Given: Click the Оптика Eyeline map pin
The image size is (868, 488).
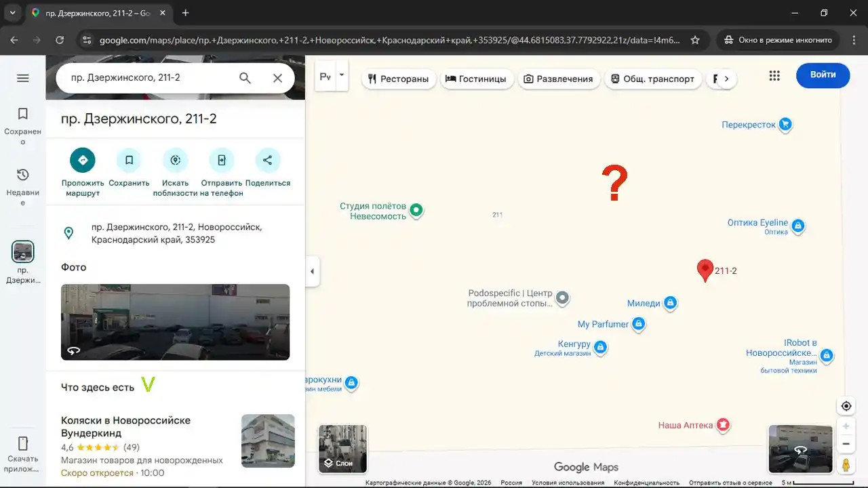Looking at the screenshot, I should click(798, 226).
